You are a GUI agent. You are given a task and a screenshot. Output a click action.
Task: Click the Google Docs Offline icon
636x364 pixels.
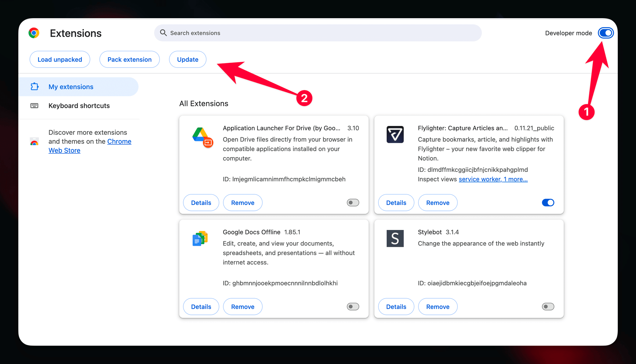(200, 239)
